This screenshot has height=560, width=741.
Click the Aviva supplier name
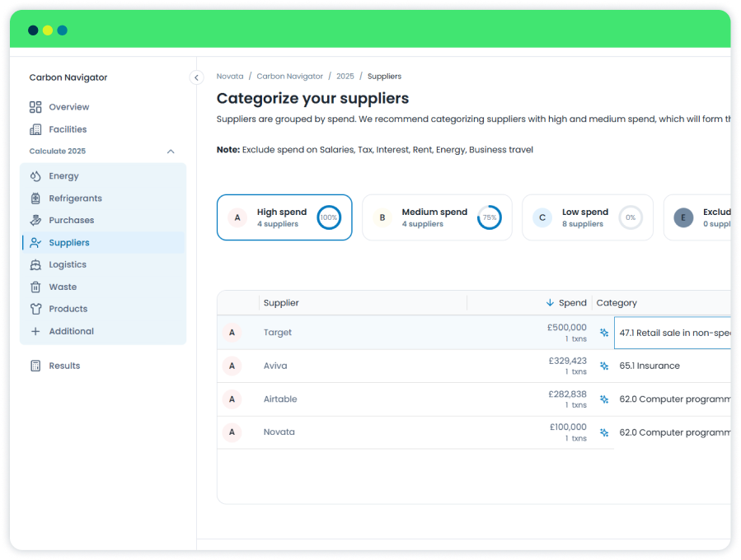coord(275,366)
